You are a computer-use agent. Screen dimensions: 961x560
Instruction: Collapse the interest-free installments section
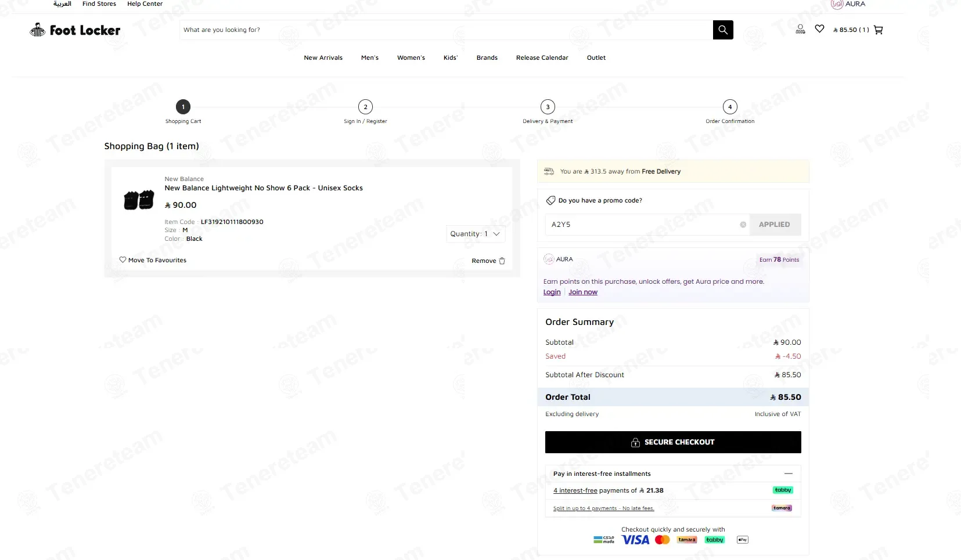[789, 474]
